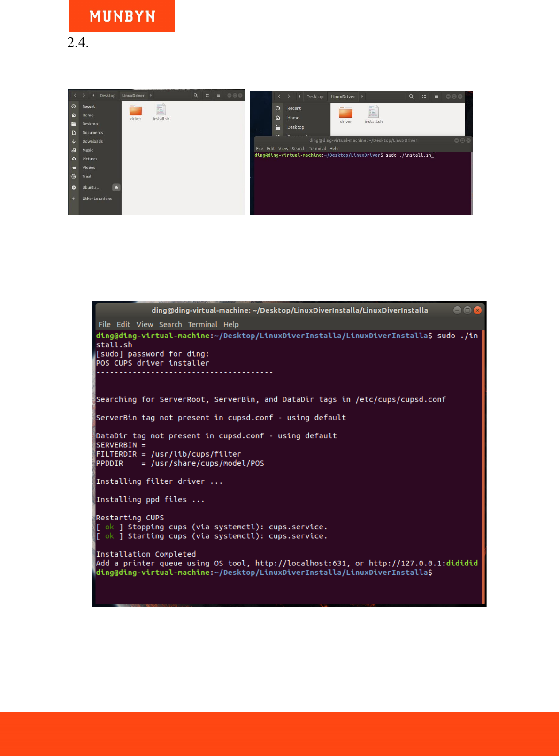Open Downloads in the sidebar
Image resolution: width=559 pixels, height=756 pixels.
click(x=92, y=141)
